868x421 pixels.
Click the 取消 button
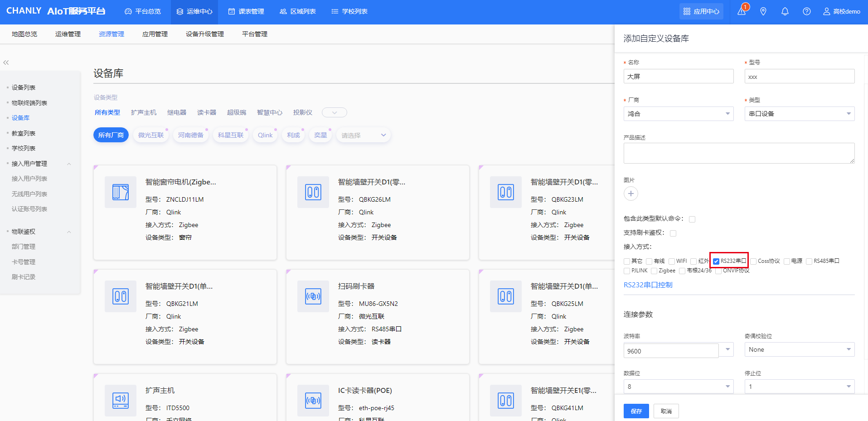(666, 411)
